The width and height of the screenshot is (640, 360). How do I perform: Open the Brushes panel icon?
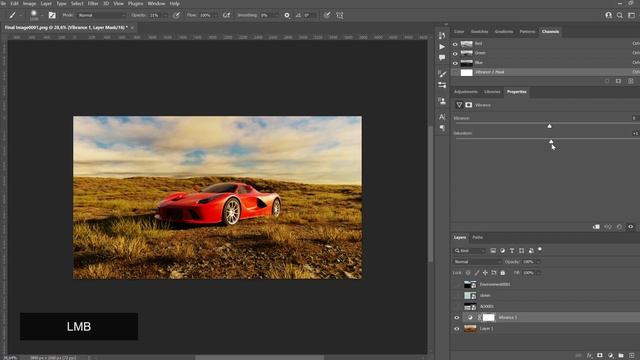[442, 74]
